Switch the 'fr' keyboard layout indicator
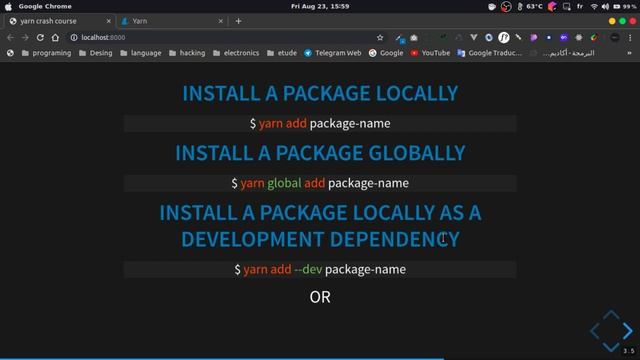The image size is (640, 360). [x=580, y=7]
